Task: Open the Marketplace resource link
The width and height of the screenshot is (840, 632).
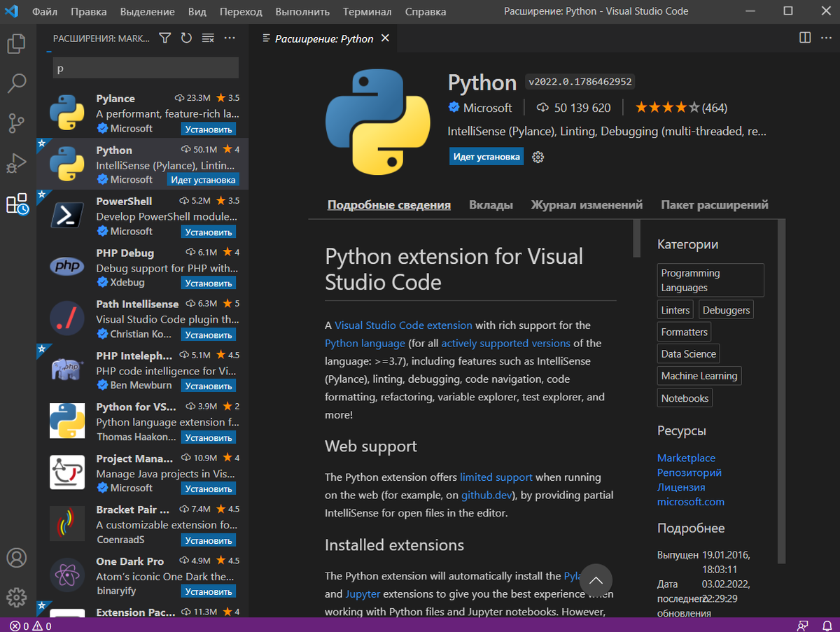Action: (x=686, y=458)
